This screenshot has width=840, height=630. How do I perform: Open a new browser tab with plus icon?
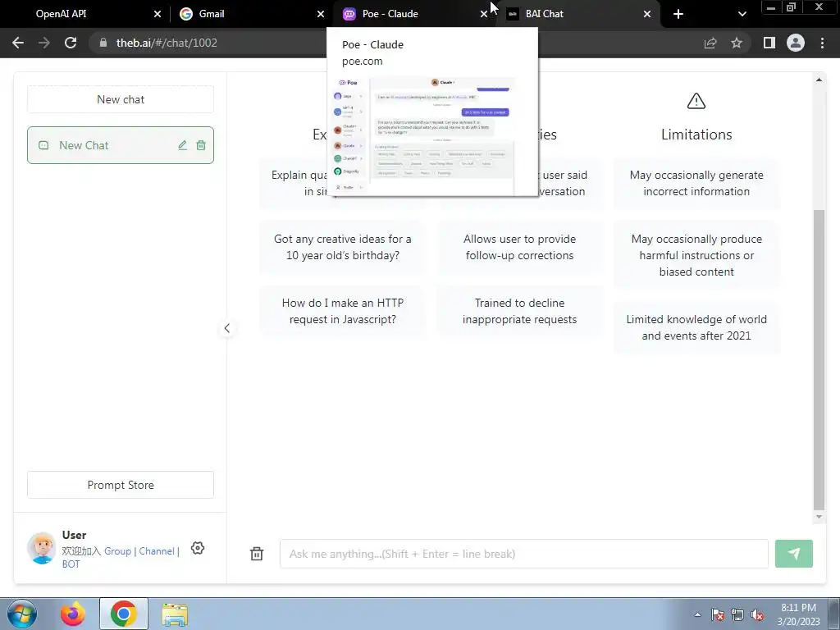[x=678, y=14]
